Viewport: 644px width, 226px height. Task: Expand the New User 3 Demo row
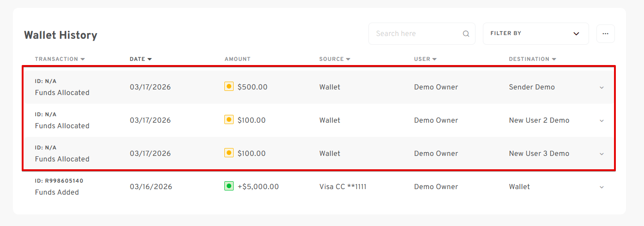tap(602, 154)
